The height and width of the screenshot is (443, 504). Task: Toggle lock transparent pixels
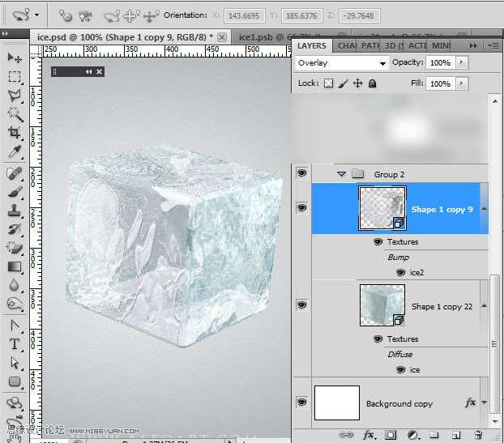click(x=328, y=83)
